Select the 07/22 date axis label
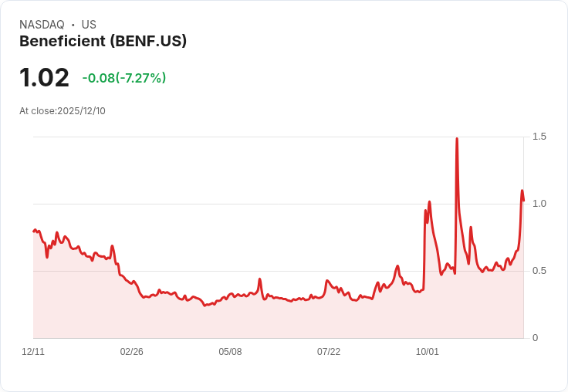 pos(329,352)
